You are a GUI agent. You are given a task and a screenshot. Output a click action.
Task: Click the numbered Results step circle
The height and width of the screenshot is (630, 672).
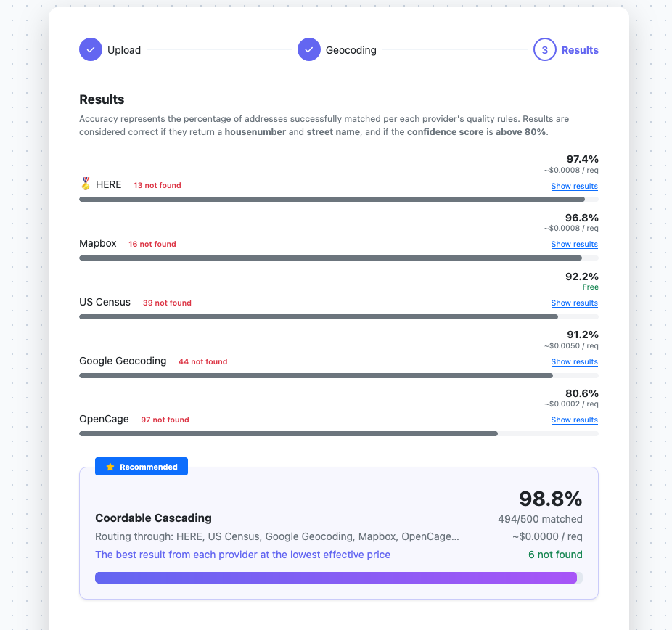(x=545, y=49)
